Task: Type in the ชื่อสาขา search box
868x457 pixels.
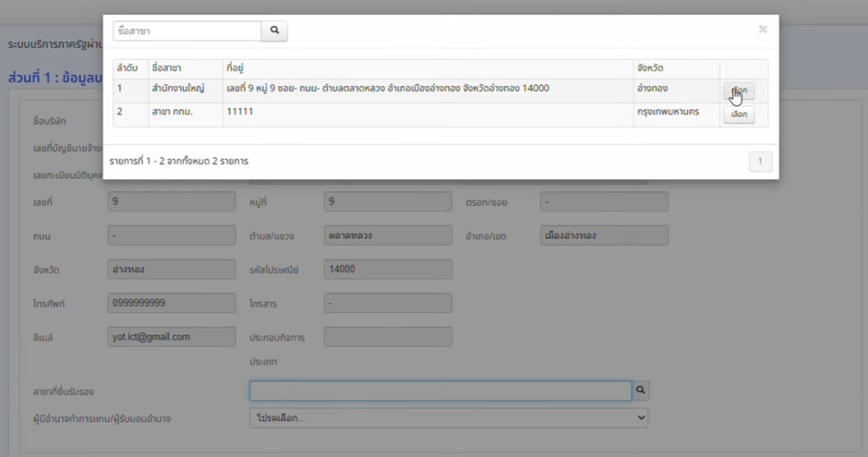Action: click(x=187, y=31)
